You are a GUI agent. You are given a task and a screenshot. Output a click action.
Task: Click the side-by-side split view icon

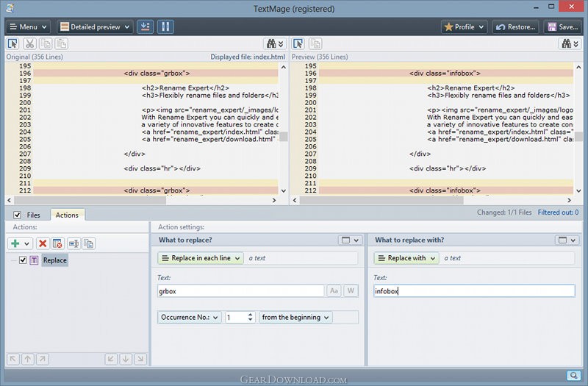pos(166,27)
